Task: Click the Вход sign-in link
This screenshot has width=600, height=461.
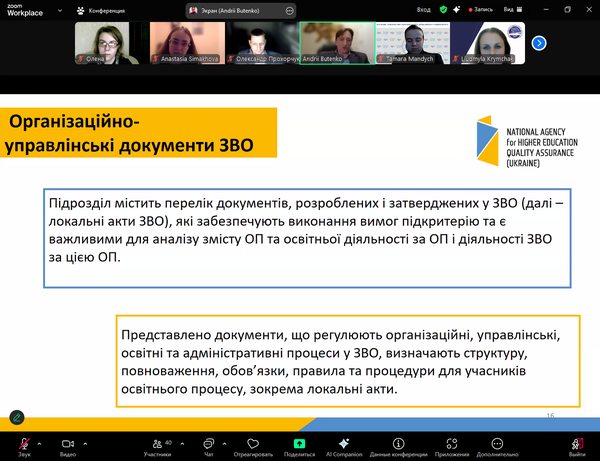Action: [423, 9]
